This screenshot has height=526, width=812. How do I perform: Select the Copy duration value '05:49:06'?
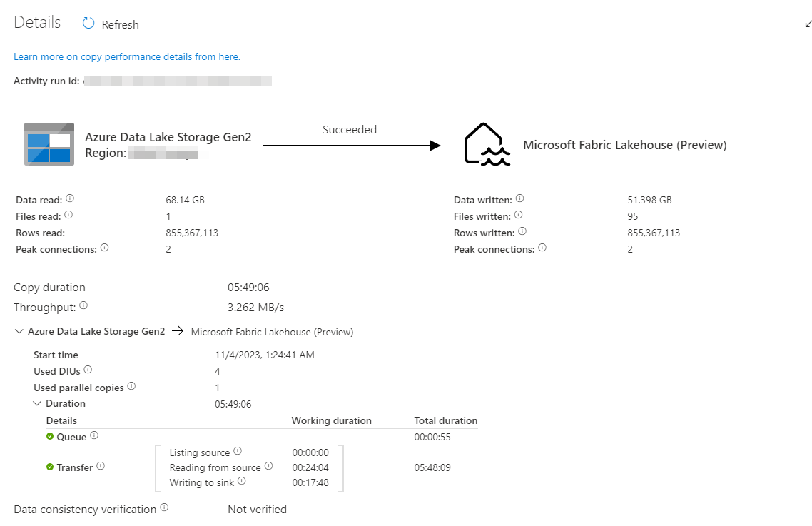click(x=248, y=287)
